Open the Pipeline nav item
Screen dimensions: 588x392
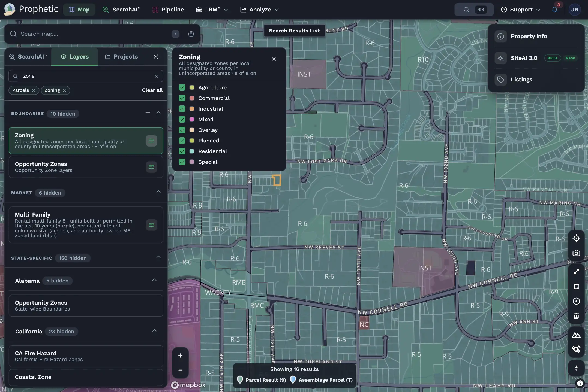point(168,10)
